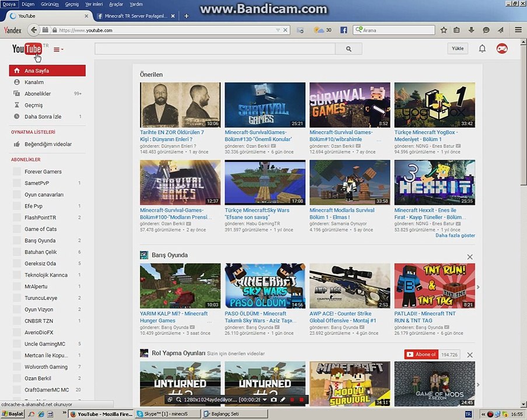Dismiss the Rol Yapma Oyunları section

click(x=470, y=355)
